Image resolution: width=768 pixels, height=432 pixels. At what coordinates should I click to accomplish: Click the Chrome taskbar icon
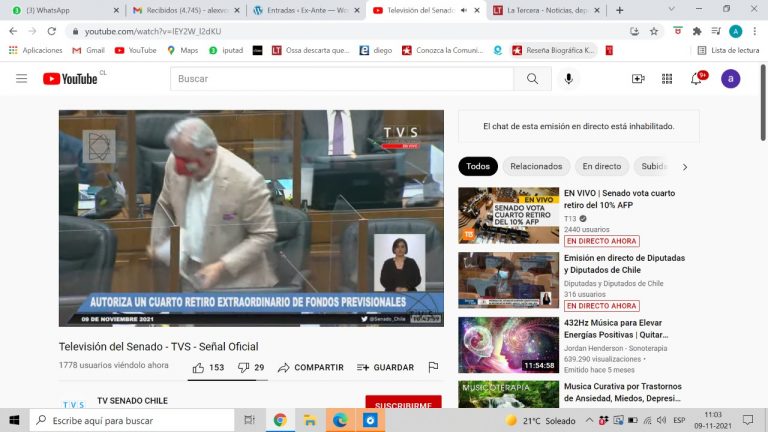pos(280,420)
